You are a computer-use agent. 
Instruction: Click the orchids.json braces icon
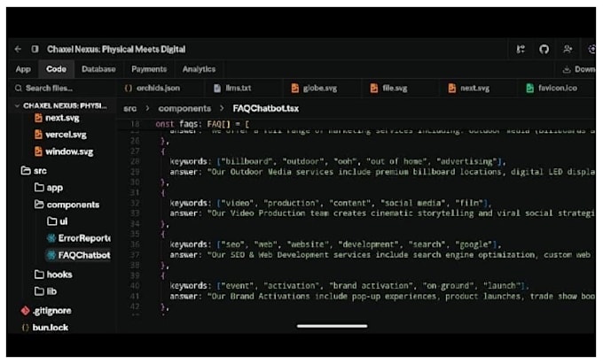pyautogui.click(x=128, y=89)
